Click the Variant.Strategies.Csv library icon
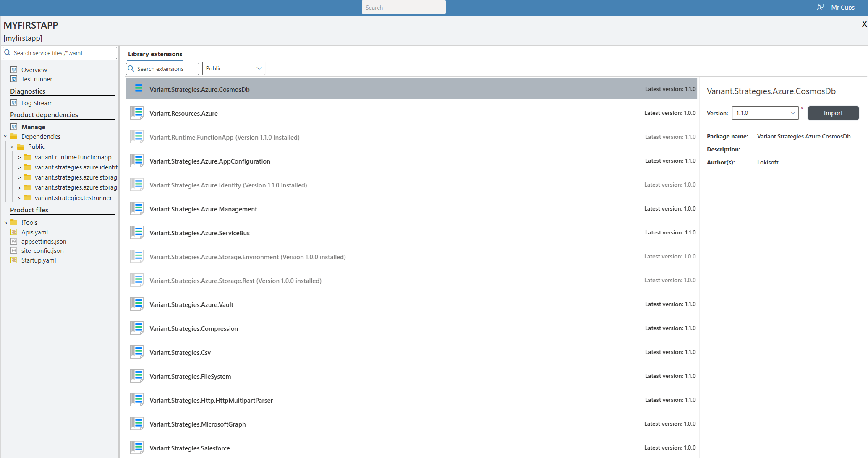868x458 pixels. pyautogui.click(x=137, y=352)
